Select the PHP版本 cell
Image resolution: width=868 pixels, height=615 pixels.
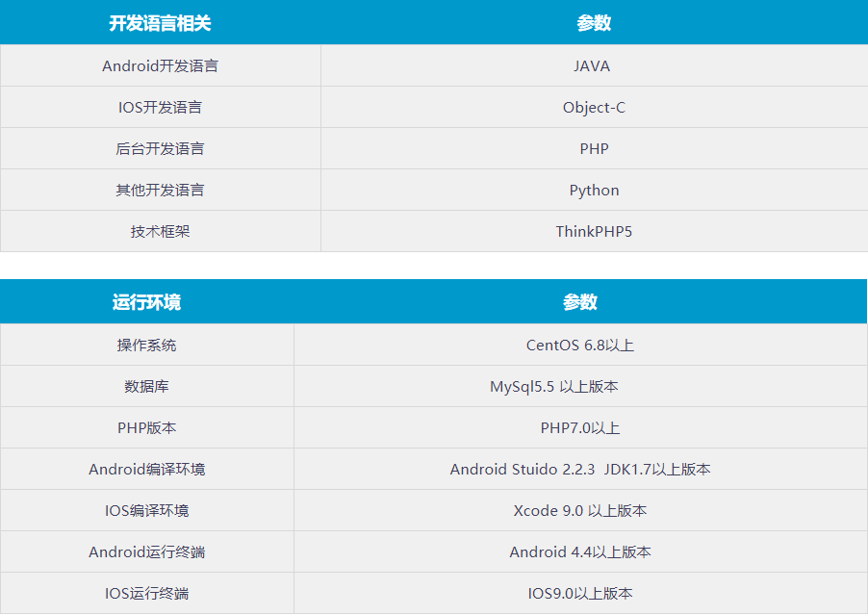pyautogui.click(x=146, y=427)
